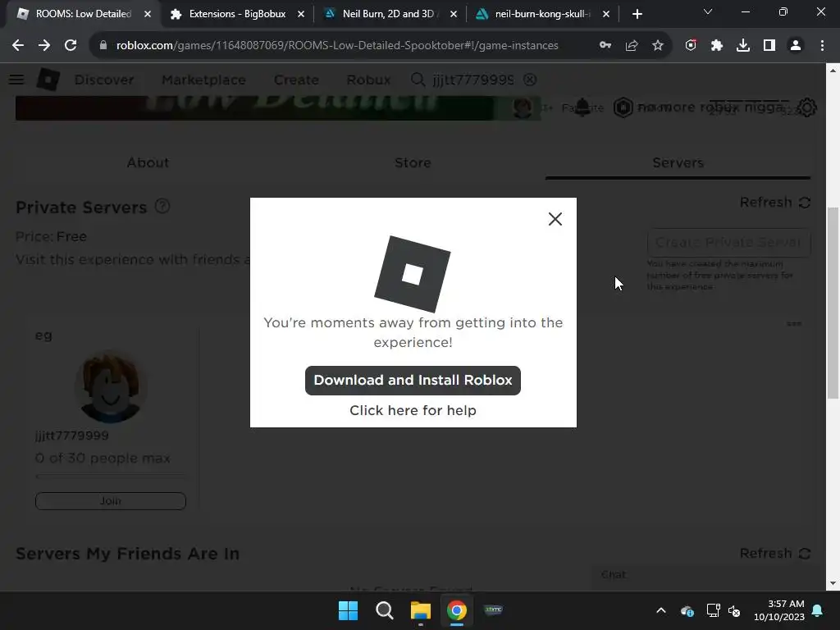This screenshot has height=630, width=840.
Task: Show Private Servers help tooltip
Action: point(162,206)
